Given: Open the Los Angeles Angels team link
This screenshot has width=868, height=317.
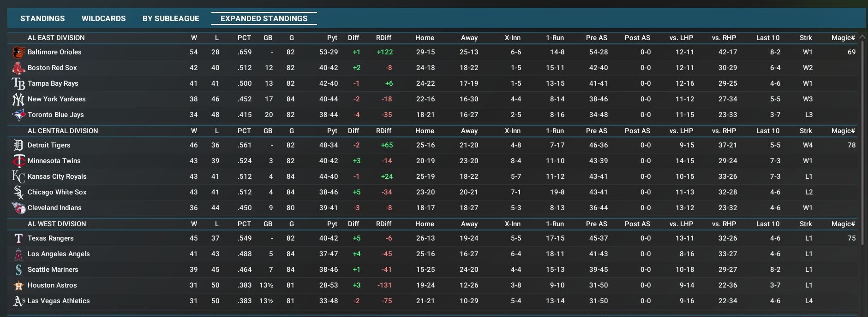Looking at the screenshot, I should tap(59, 254).
